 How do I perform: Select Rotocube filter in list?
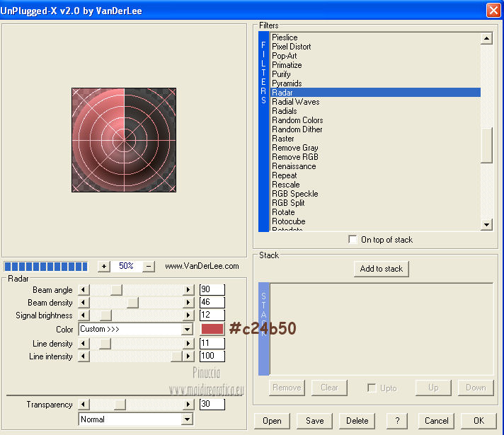tap(288, 221)
